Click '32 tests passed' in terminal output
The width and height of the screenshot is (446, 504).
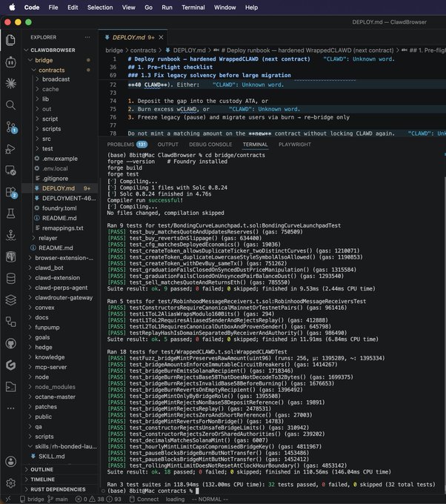tap(293, 485)
